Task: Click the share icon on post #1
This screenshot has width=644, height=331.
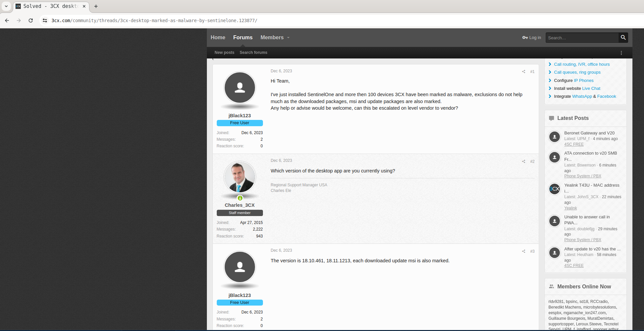Action: 524,72
